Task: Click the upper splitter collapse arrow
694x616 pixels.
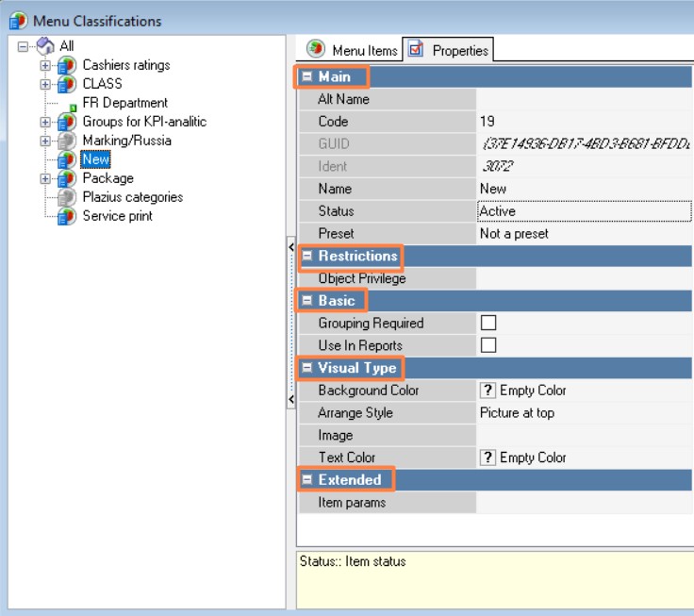Action: (x=291, y=247)
